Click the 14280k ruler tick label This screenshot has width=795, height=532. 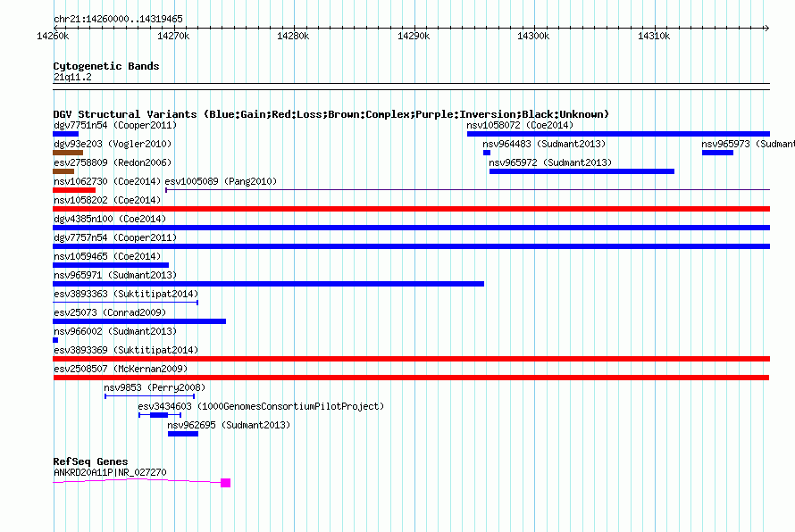click(x=293, y=36)
